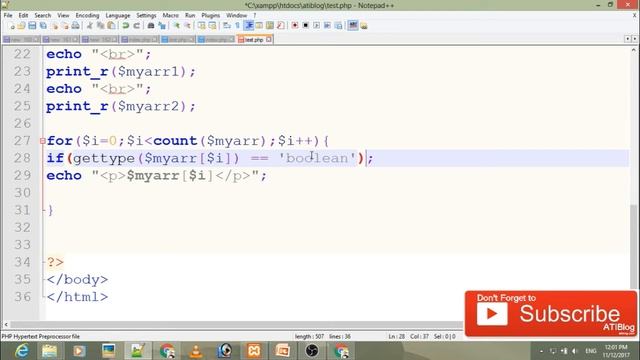640x360 pixels.
Task: Click print_r($myarr1) on line 23
Action: [x=121, y=72]
